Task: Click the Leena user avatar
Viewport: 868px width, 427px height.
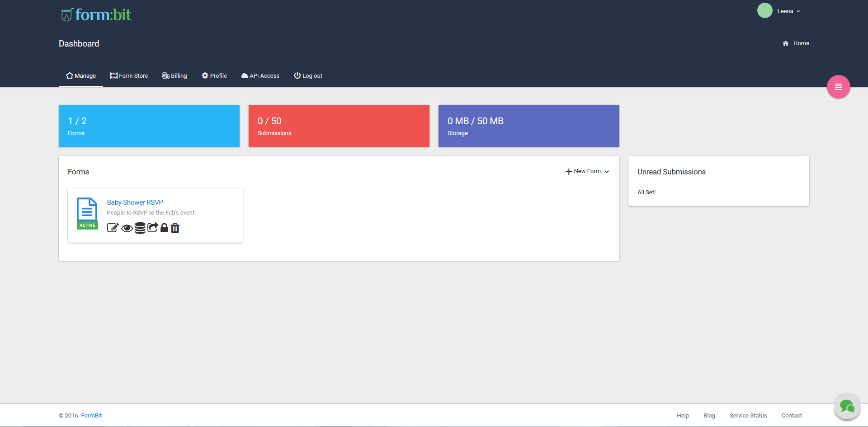Action: (x=764, y=11)
